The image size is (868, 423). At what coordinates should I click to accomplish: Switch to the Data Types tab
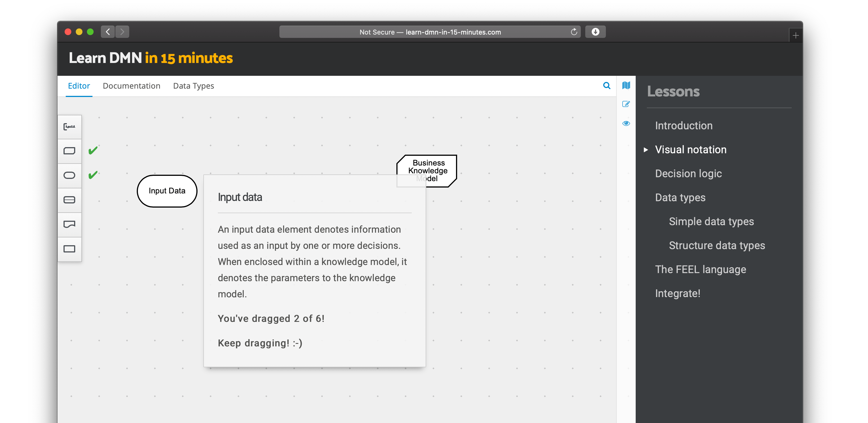tap(193, 86)
